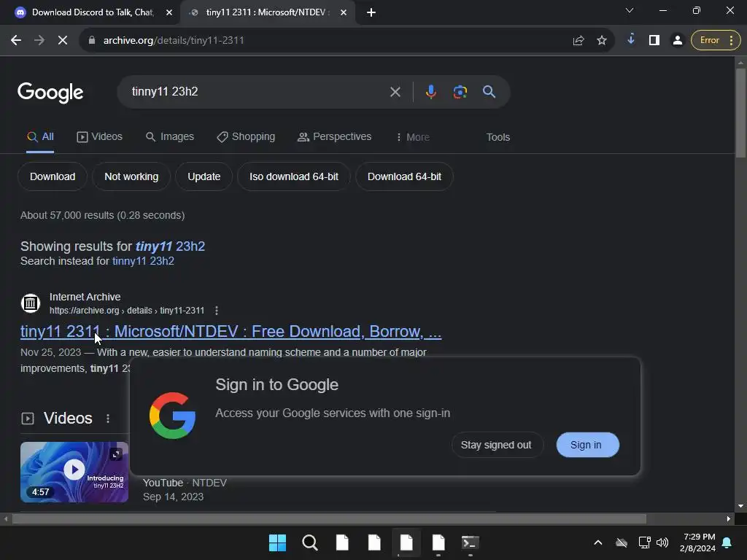Start voice search with the microphone

pyautogui.click(x=430, y=91)
